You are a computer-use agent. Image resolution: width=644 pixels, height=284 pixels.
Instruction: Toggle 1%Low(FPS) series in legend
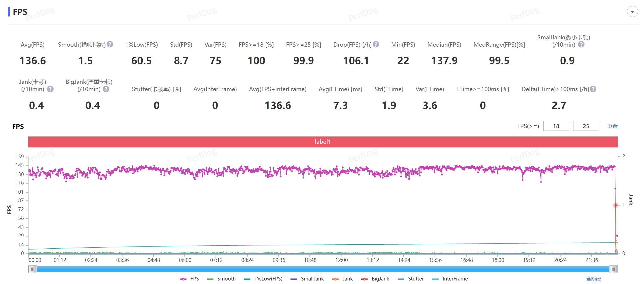tap(263, 279)
